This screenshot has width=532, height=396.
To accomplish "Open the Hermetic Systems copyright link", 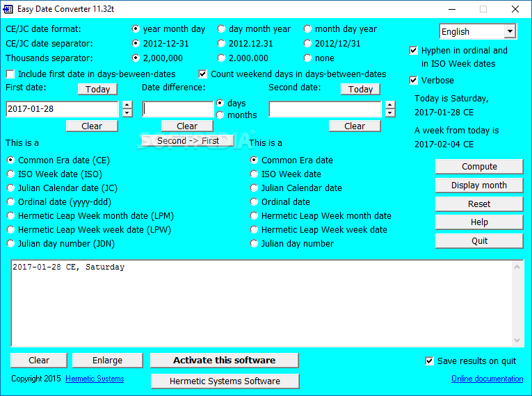I will coord(95,379).
